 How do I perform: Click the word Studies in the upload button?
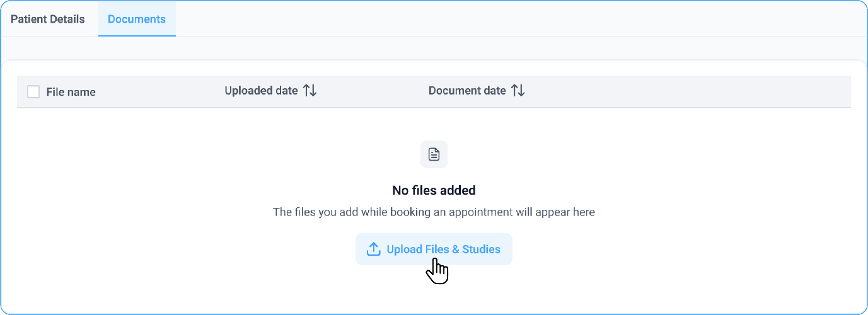point(481,249)
